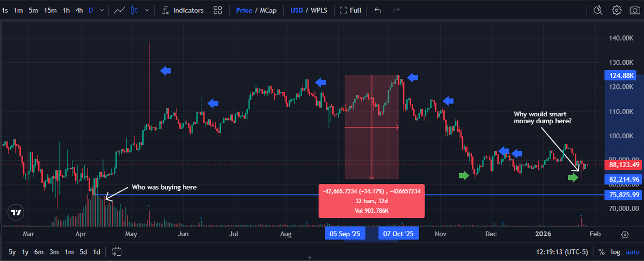Select the 1s interval
Image resolution: width=644 pixels, height=261 pixels.
(x=5, y=10)
